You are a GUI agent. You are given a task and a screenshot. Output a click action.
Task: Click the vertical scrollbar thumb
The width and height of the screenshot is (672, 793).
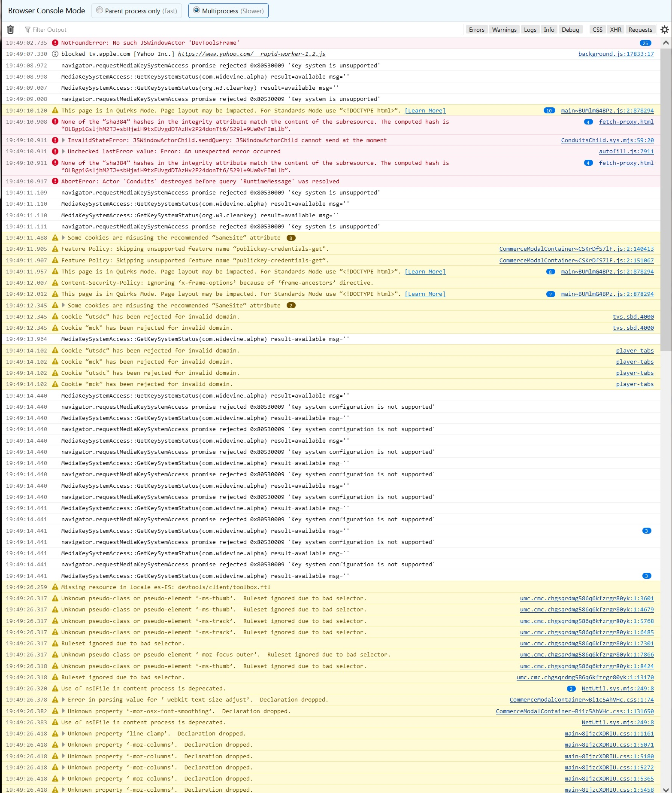(x=666, y=199)
